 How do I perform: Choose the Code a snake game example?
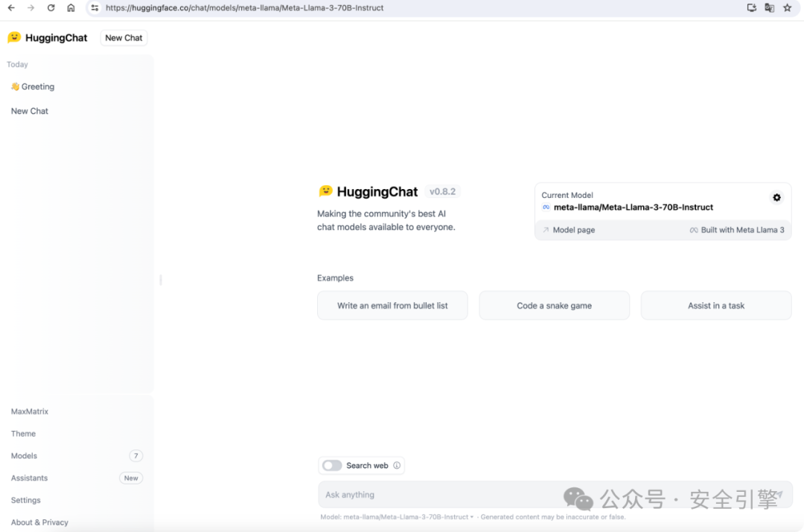click(x=555, y=306)
